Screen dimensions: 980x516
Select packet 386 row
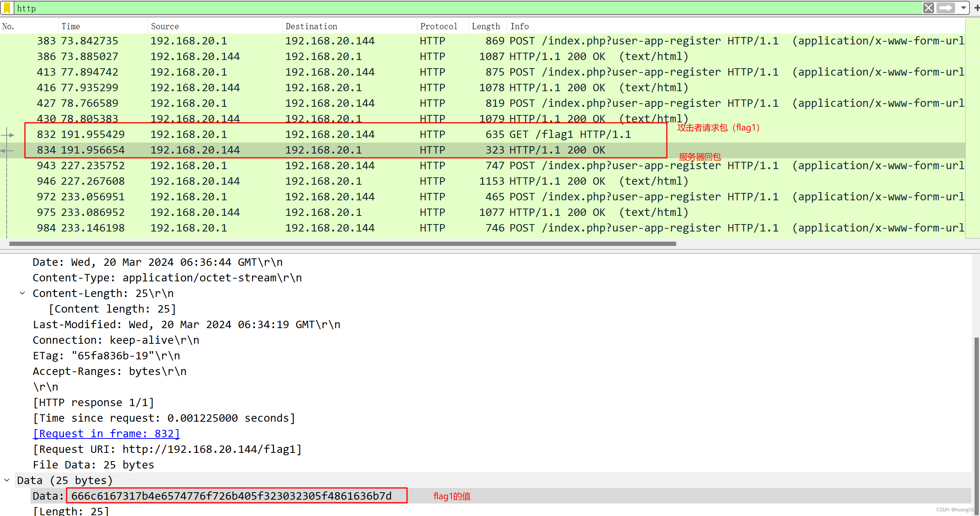(x=483, y=57)
